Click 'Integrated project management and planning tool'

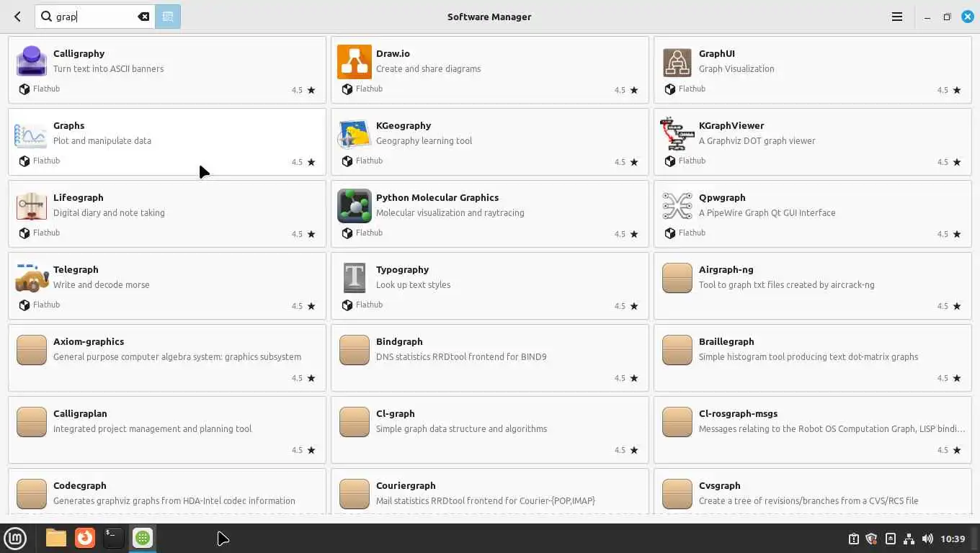click(x=152, y=429)
